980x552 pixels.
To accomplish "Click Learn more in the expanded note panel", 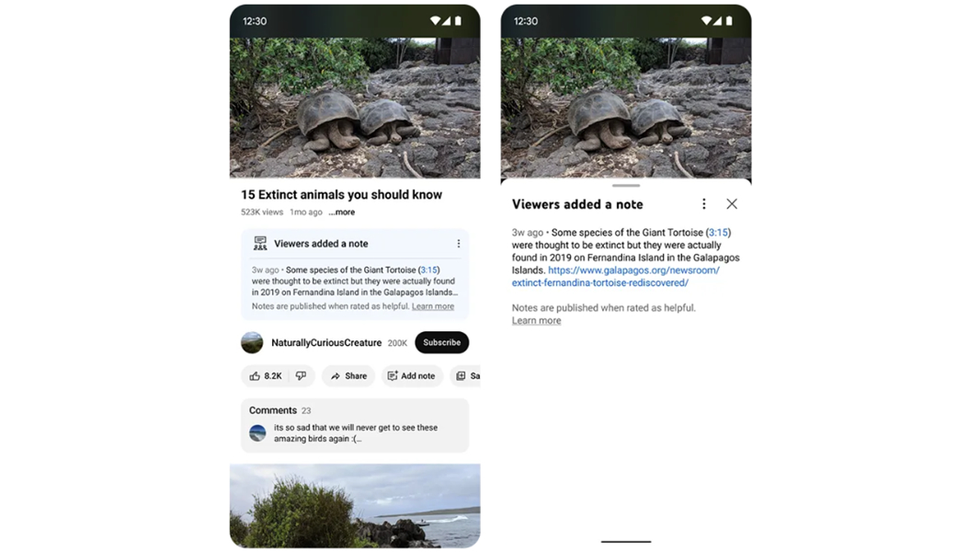I will coord(535,320).
